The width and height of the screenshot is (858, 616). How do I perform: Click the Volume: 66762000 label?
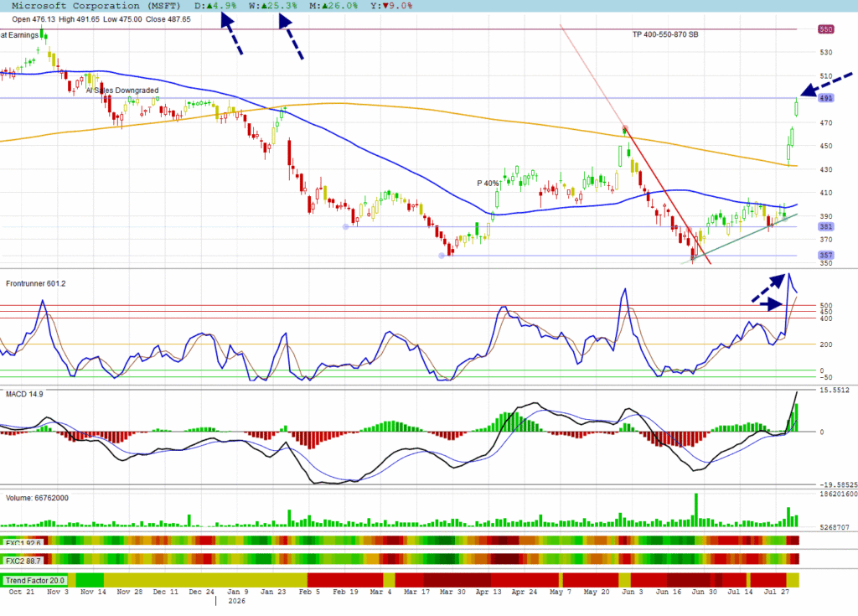[37, 499]
